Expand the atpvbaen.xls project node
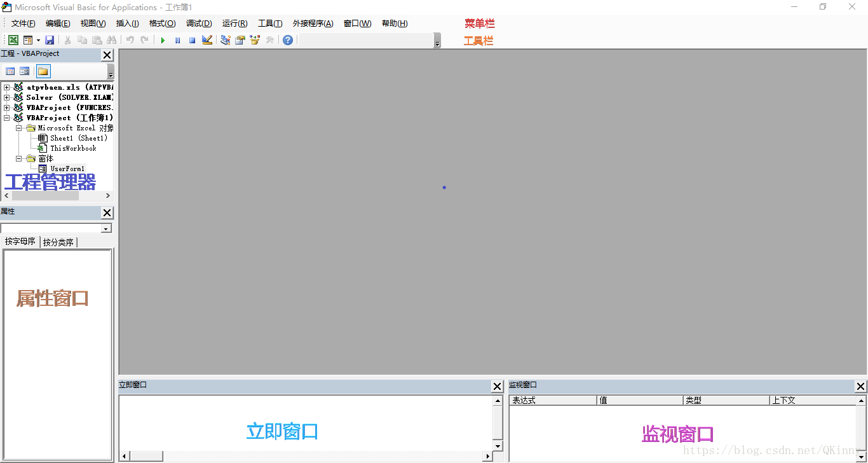Image resolution: width=868 pixels, height=463 pixels. pos(7,87)
